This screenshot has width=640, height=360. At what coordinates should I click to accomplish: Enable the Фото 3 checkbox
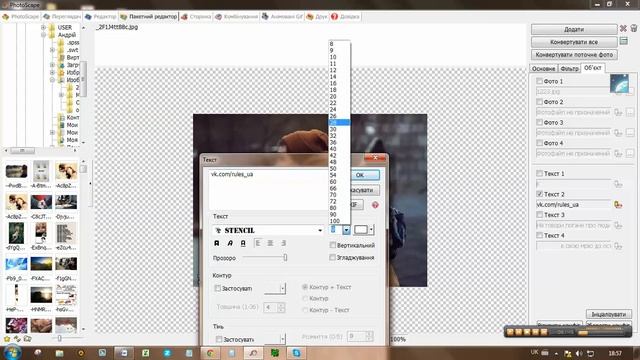click(539, 122)
